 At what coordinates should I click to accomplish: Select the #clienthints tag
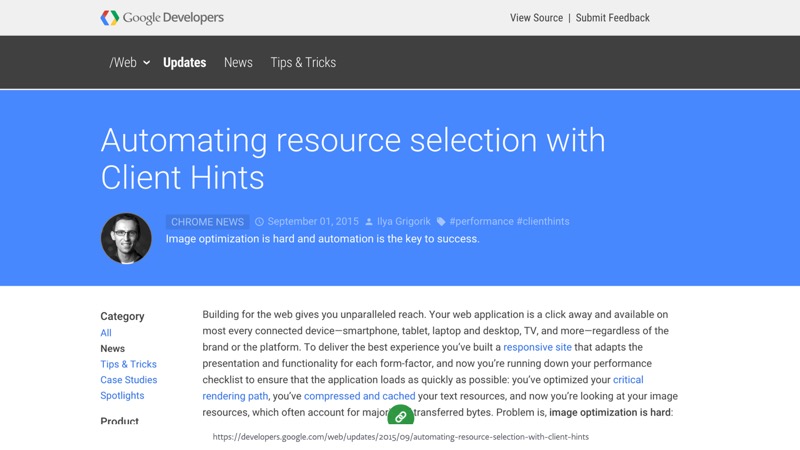point(542,222)
